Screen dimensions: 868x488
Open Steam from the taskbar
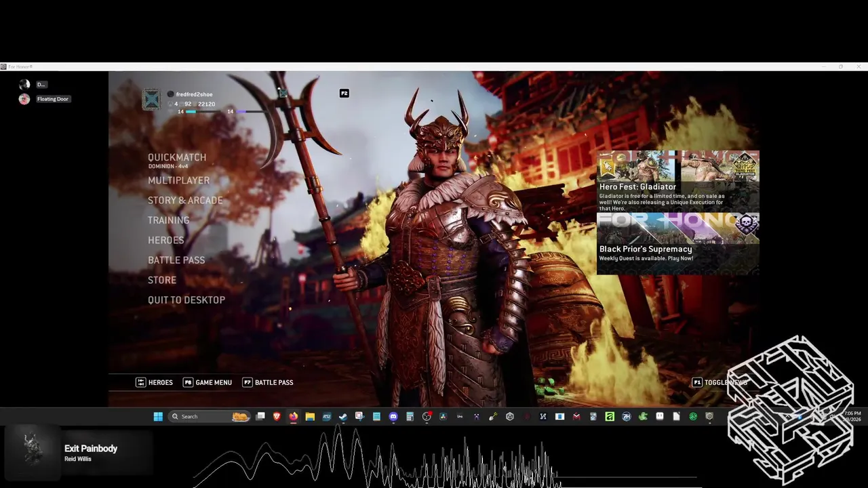(x=343, y=416)
